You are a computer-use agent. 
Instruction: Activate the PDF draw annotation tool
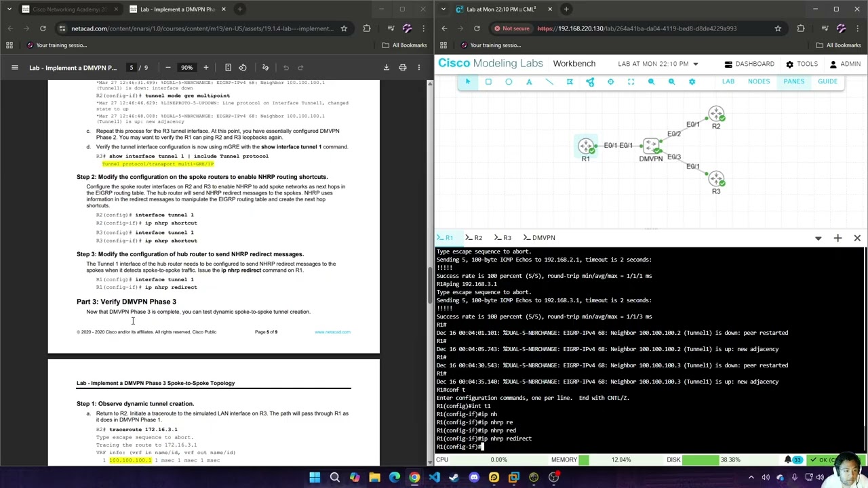[265, 67]
